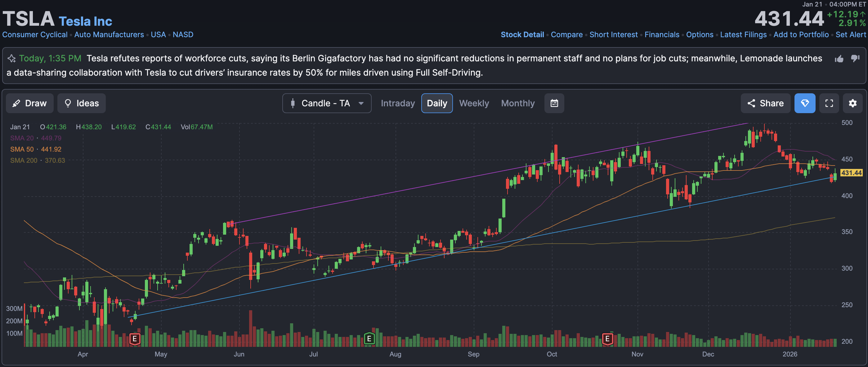868x367 pixels.
Task: Click the October earnings E marker
Action: pos(607,339)
